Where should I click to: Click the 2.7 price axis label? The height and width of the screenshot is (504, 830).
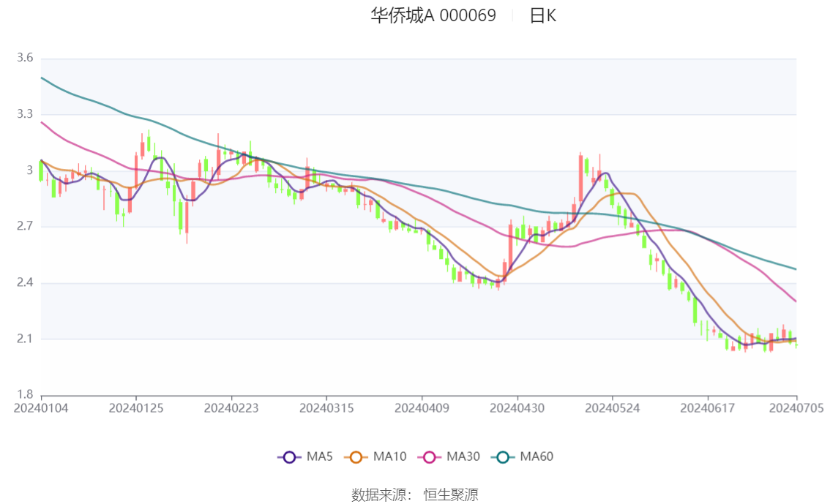pyautogui.click(x=25, y=226)
